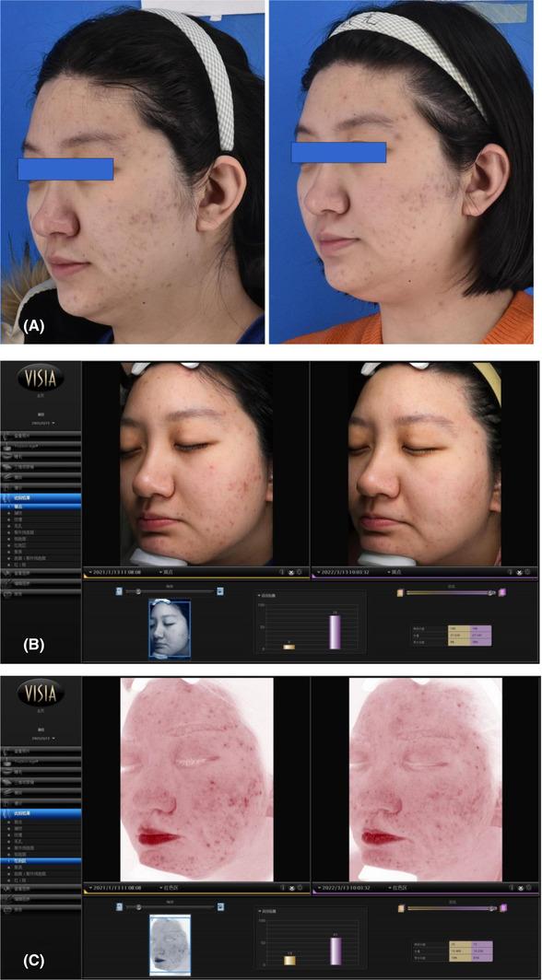
Task: Open the 斑点 analysis dropdown under panel B's right image
Action: [396, 571]
